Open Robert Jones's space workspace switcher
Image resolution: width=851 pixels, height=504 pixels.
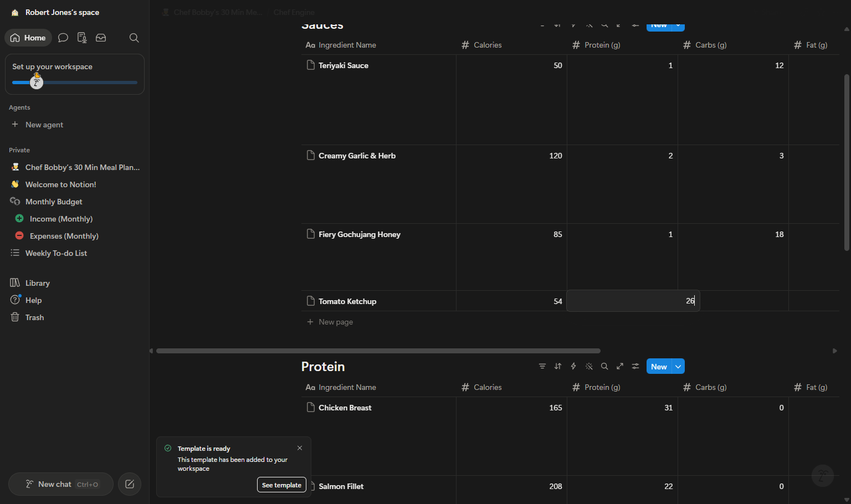click(62, 12)
